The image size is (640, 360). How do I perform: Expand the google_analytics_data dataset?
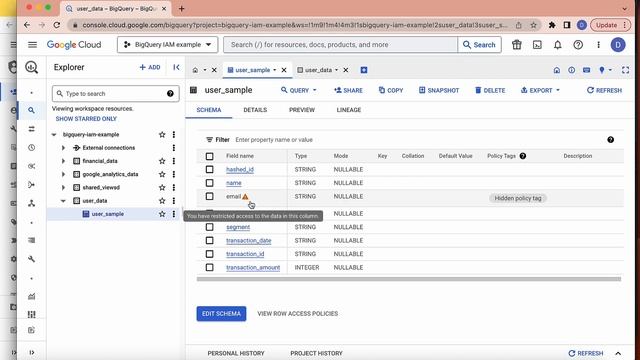[x=63, y=174]
